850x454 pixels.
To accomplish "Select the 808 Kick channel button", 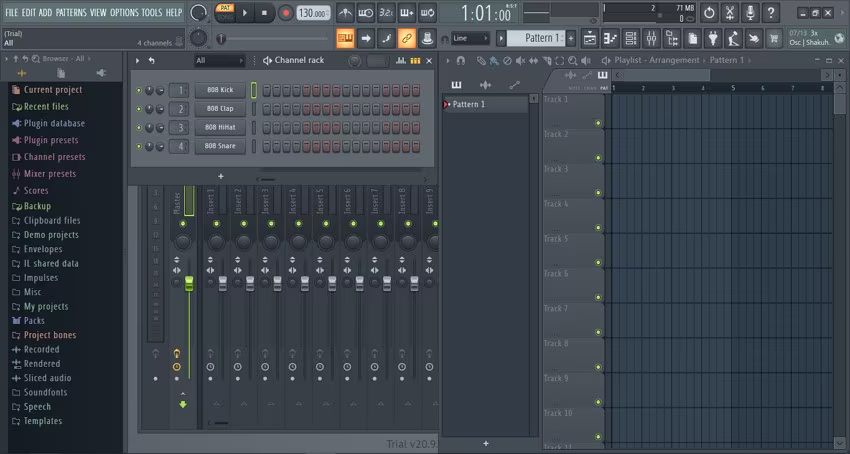I will click(x=220, y=90).
